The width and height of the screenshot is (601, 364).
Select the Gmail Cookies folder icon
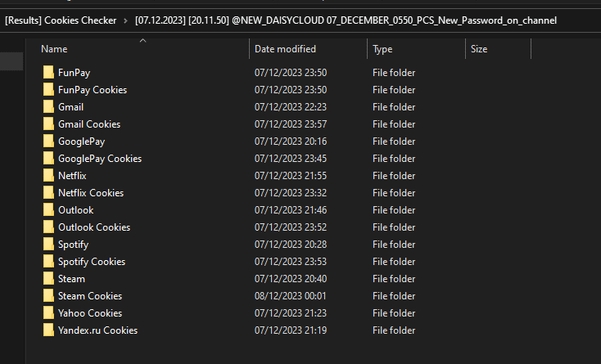point(48,124)
